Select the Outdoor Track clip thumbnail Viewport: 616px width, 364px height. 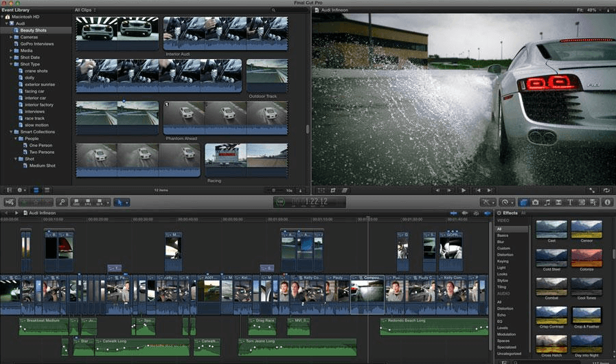(267, 76)
